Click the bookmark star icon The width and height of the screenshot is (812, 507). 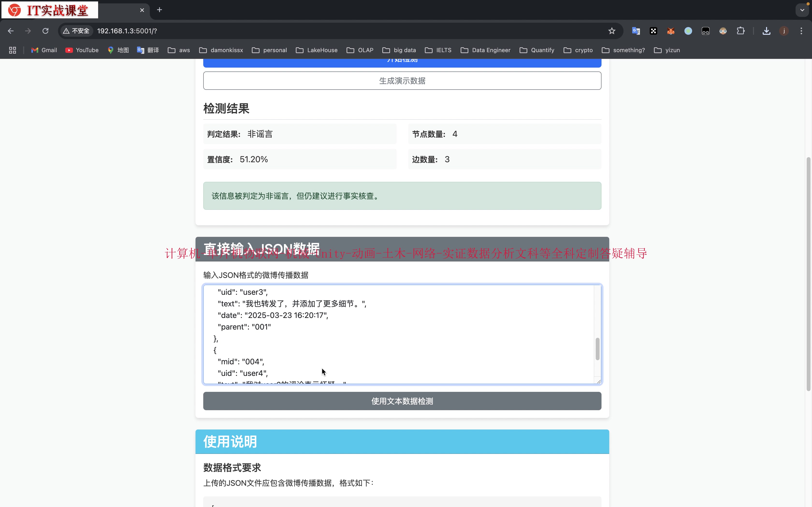click(x=612, y=31)
